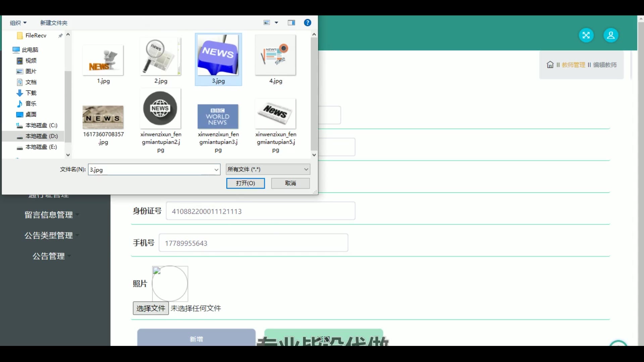This screenshot has width=644, height=362.
Task: Open 图片 folder in navigation pane
Action: point(31,71)
